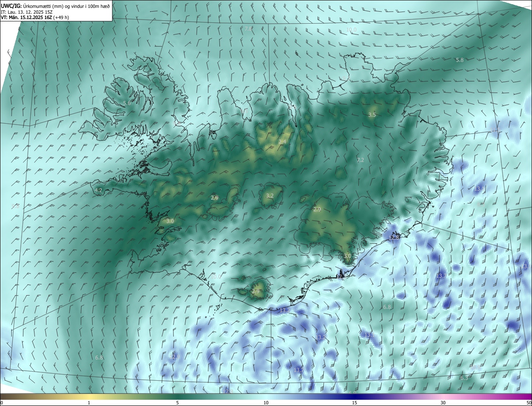
Task: Click the '1' tick on the color scale
Action: 89,403
